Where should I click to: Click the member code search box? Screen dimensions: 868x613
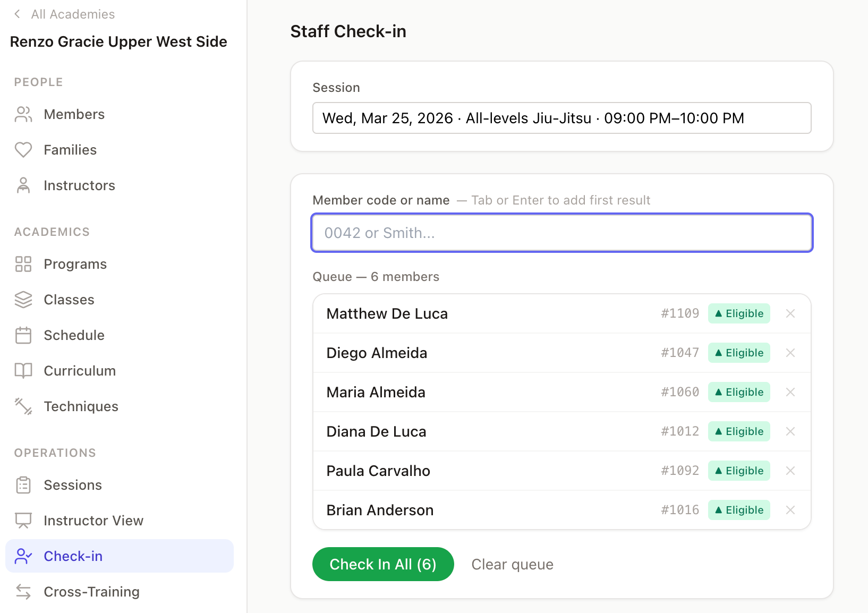[x=561, y=233]
